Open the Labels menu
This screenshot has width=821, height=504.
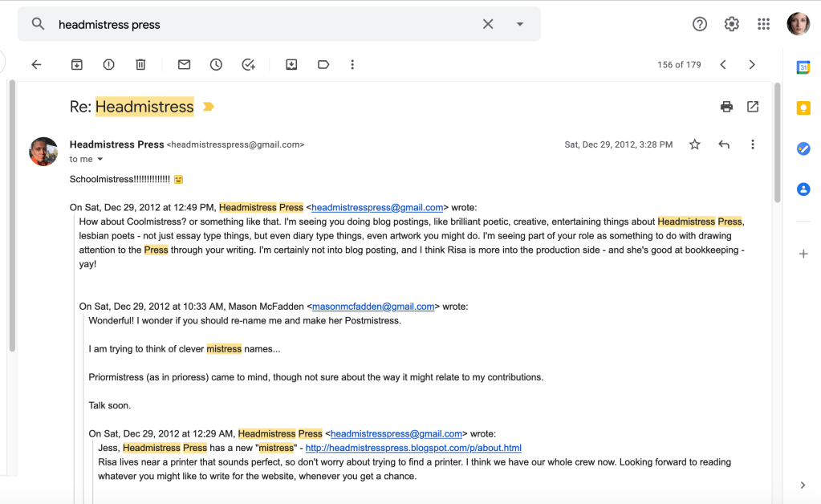pos(323,65)
